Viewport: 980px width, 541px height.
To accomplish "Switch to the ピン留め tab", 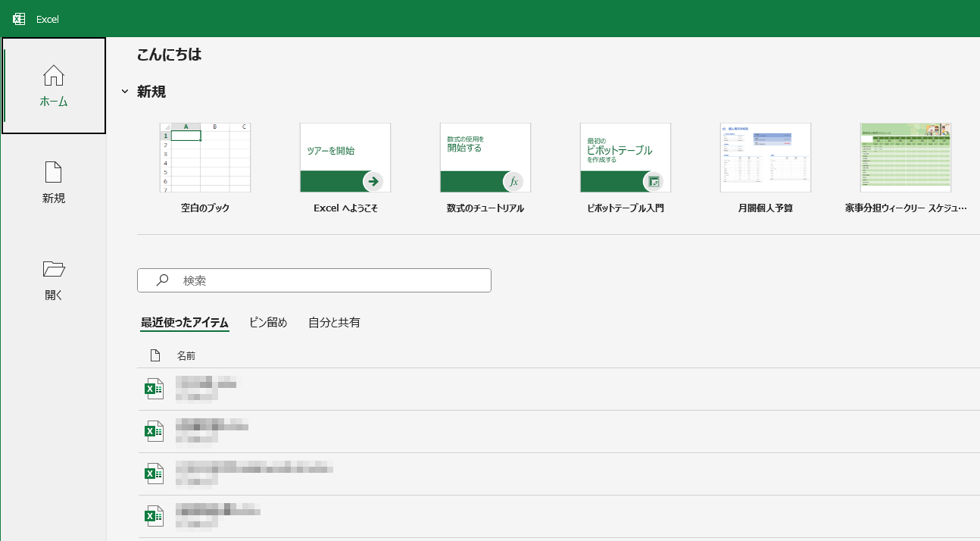I will click(267, 323).
